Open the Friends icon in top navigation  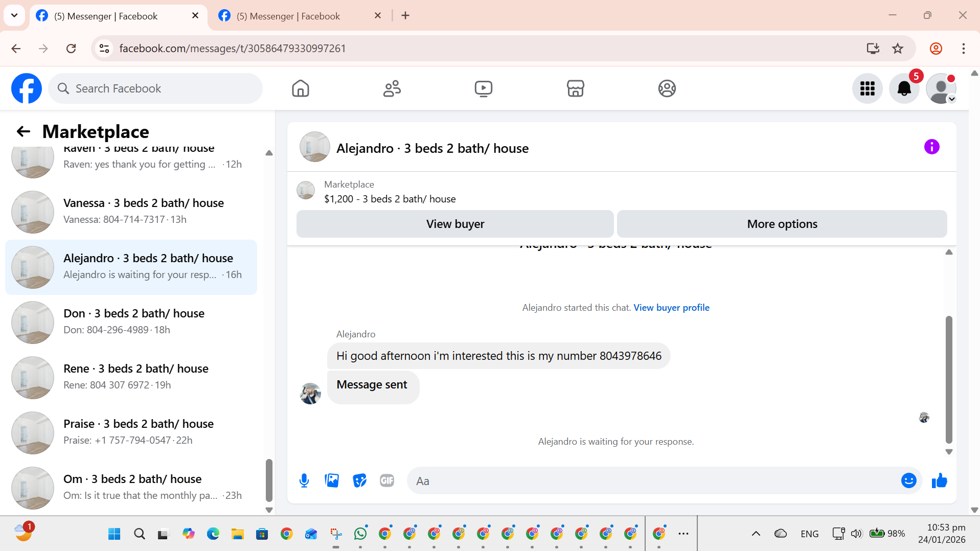[392, 88]
